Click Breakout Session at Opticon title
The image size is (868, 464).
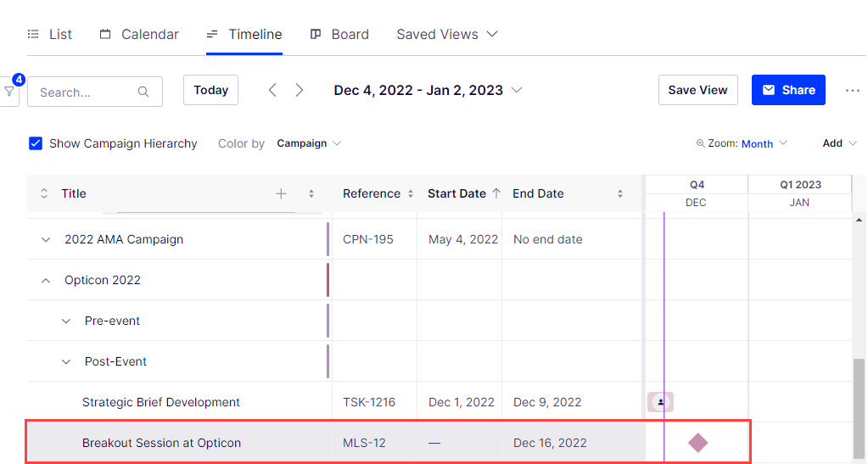(x=162, y=443)
